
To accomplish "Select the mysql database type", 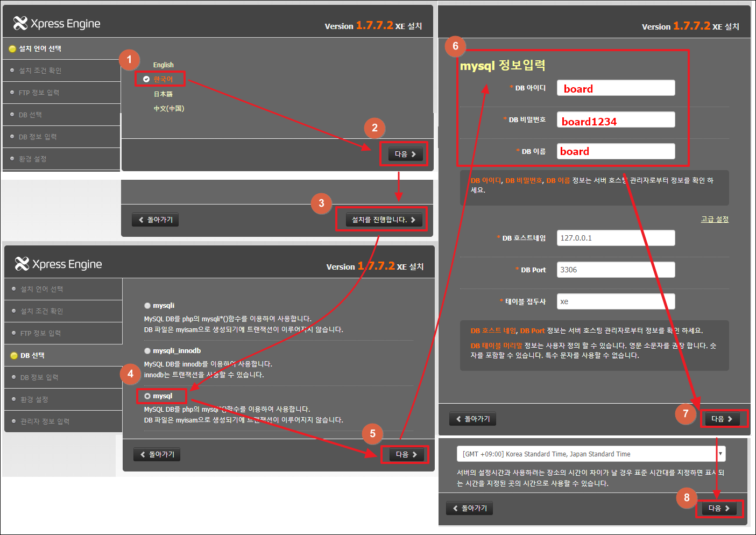I will [x=147, y=396].
